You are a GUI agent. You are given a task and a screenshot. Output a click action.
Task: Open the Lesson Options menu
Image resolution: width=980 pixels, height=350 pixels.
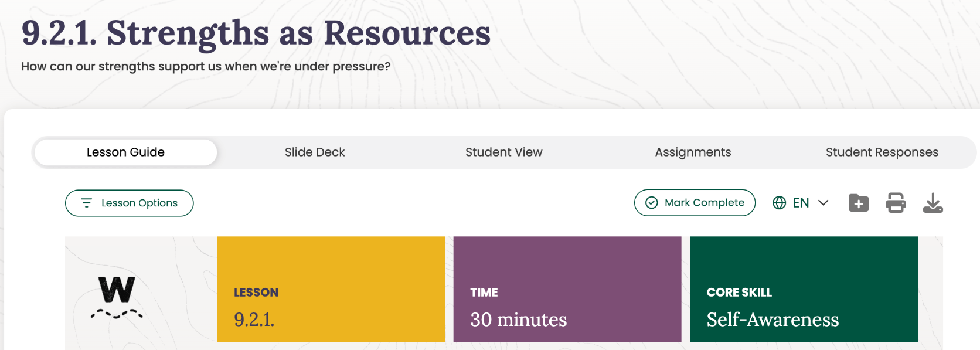tap(129, 203)
